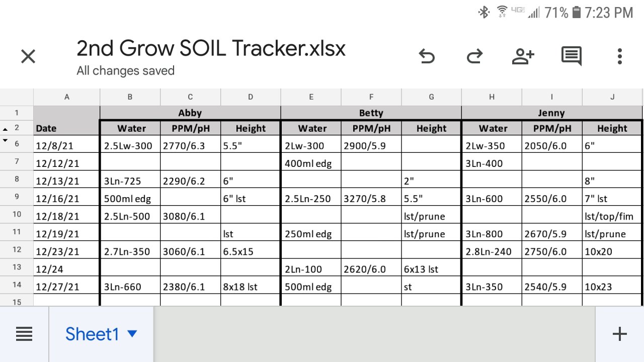Select row 10 header
The image size is (644, 362).
(17, 215)
